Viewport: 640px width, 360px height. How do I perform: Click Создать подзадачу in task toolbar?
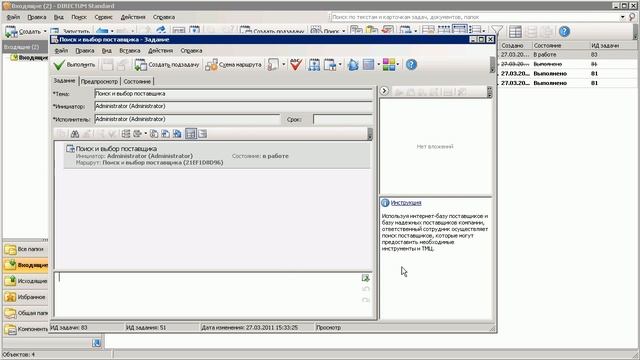[167, 64]
